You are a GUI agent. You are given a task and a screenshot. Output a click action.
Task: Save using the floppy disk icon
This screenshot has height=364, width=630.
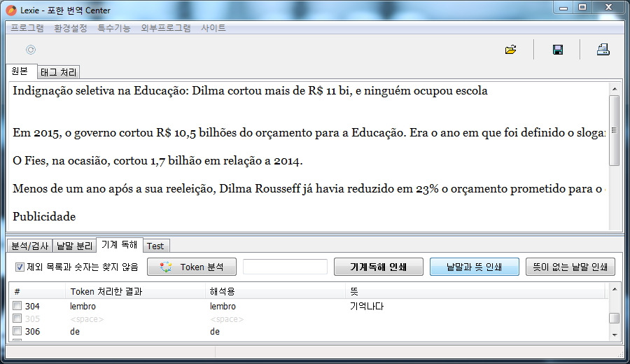pyautogui.click(x=558, y=50)
